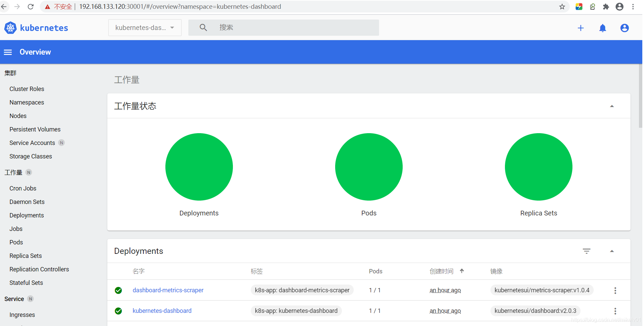The width and height of the screenshot is (644, 326).
Task: Sort by the 创建时间 column header
Action: coord(441,271)
